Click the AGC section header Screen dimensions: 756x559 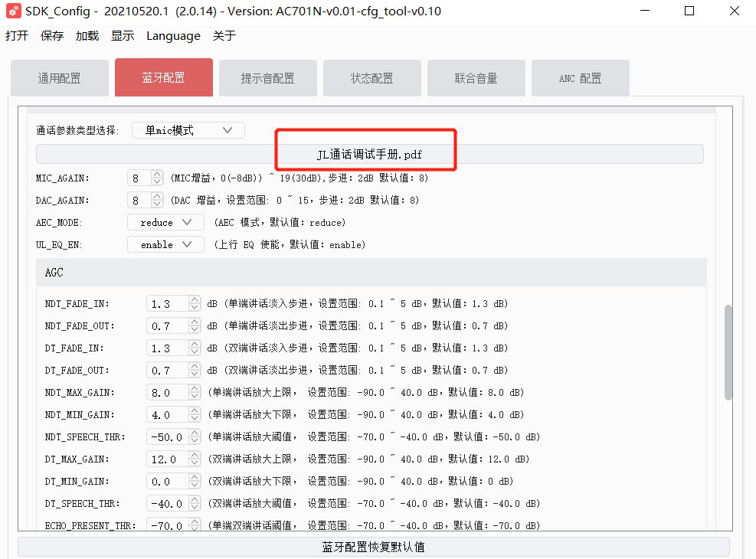pos(371,273)
